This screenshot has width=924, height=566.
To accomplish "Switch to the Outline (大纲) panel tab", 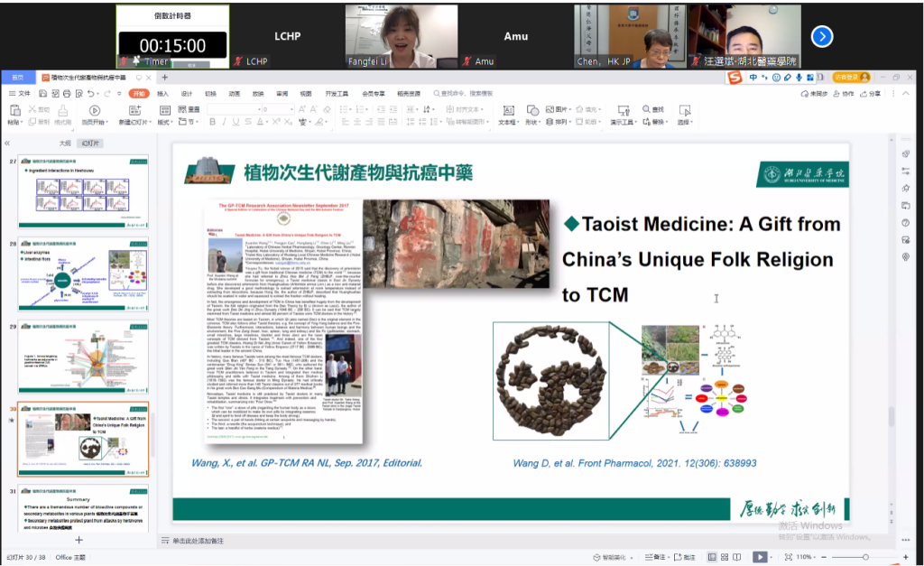I will tap(64, 143).
